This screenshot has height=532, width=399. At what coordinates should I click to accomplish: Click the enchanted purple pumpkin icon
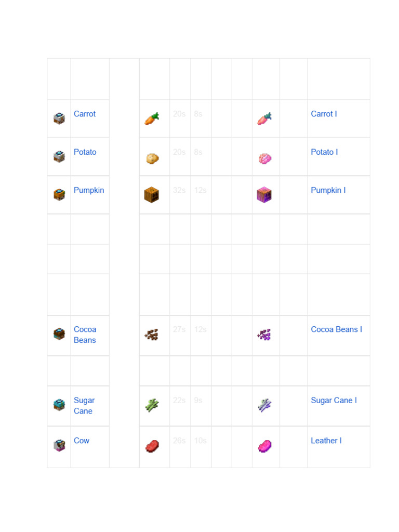(264, 195)
